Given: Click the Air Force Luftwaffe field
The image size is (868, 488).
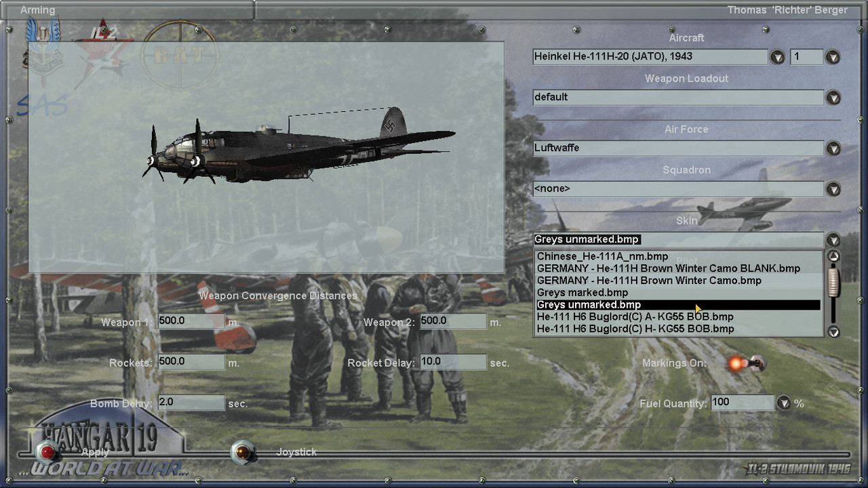Looking at the screenshot, I should coord(678,148).
